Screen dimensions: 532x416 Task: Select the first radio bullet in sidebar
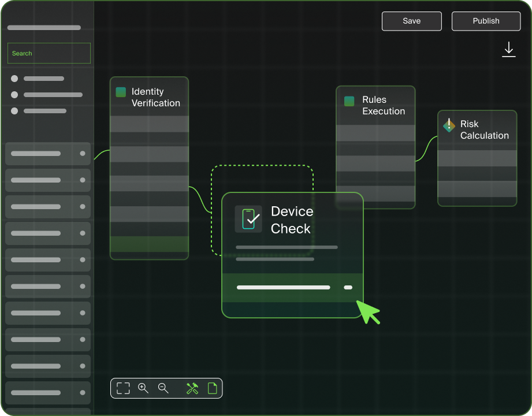(14, 79)
